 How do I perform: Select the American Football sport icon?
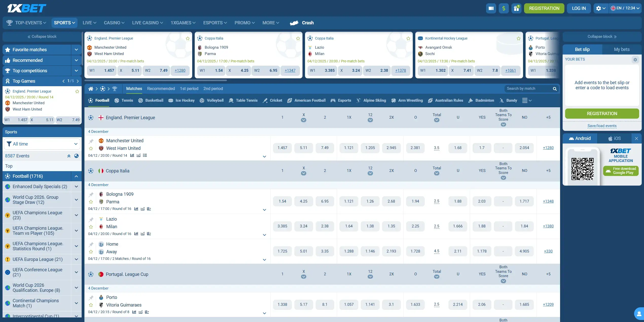[x=307, y=100]
